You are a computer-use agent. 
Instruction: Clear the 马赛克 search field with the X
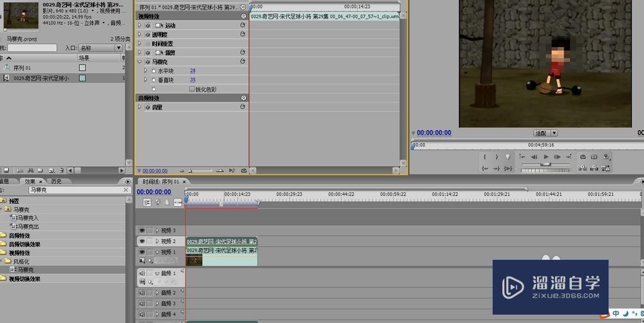(126, 190)
